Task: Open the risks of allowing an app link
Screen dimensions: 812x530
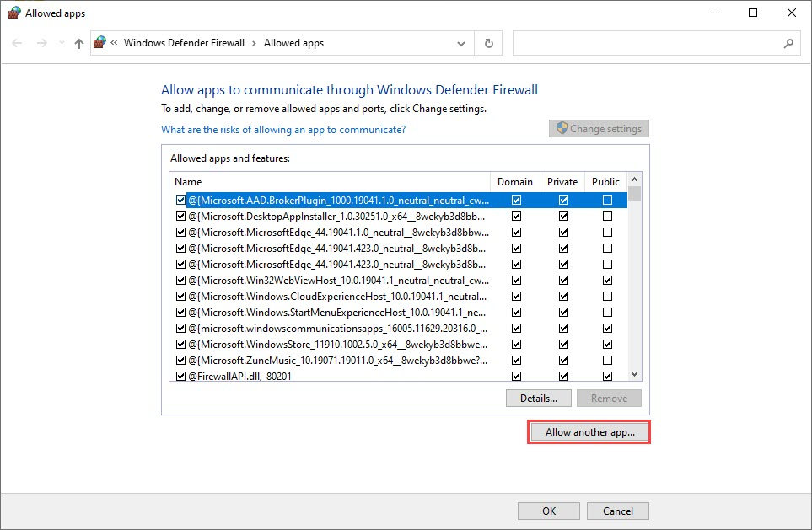Action: tap(283, 130)
